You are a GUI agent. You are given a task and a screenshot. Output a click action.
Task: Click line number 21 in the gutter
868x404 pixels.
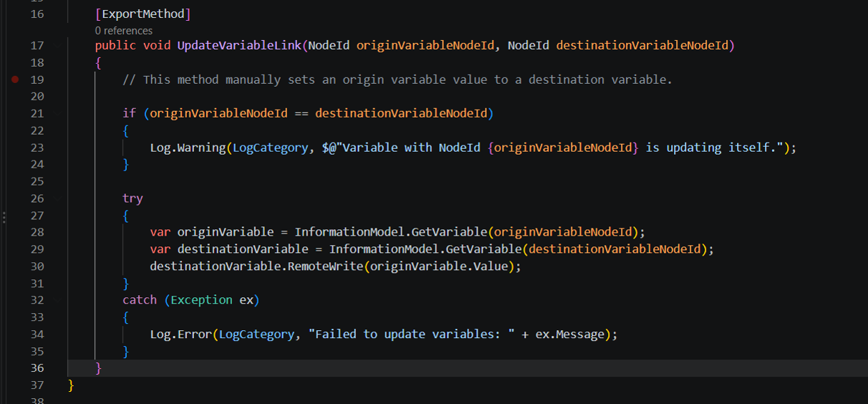tap(37, 113)
